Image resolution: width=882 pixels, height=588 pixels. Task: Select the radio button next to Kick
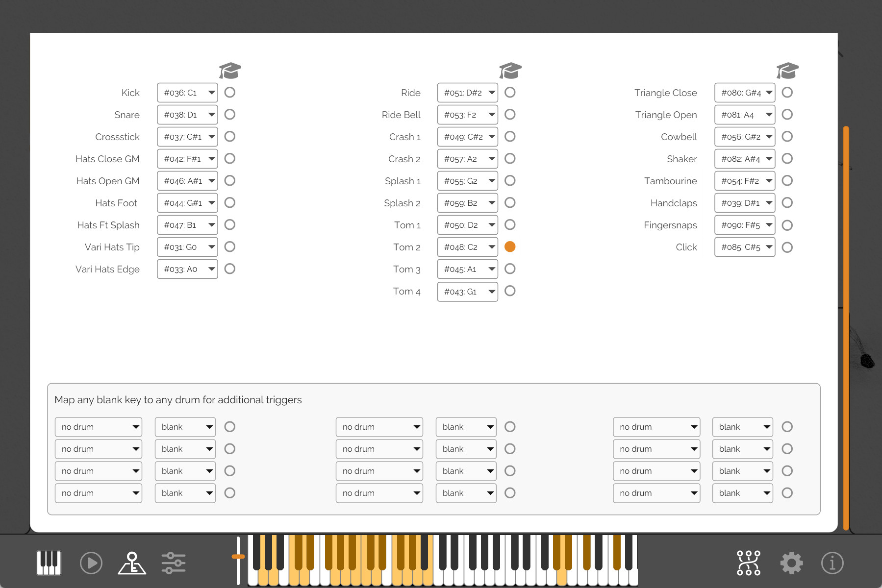[230, 92]
